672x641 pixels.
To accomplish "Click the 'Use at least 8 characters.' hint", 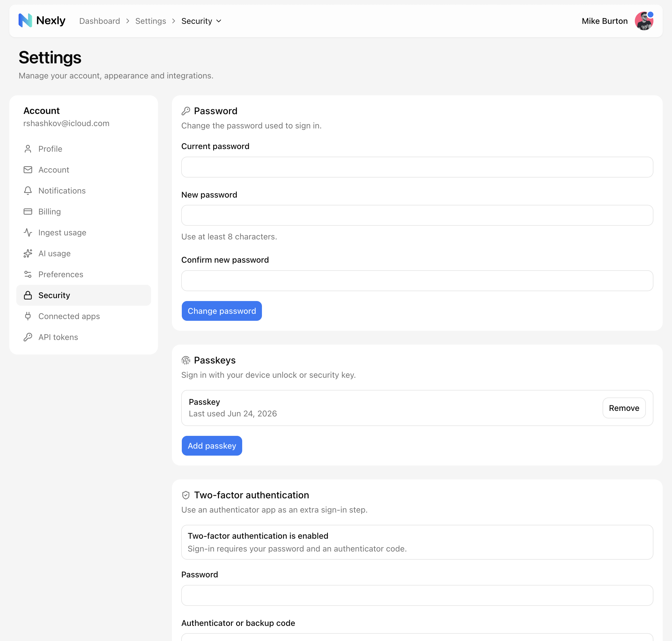I will click(x=229, y=237).
